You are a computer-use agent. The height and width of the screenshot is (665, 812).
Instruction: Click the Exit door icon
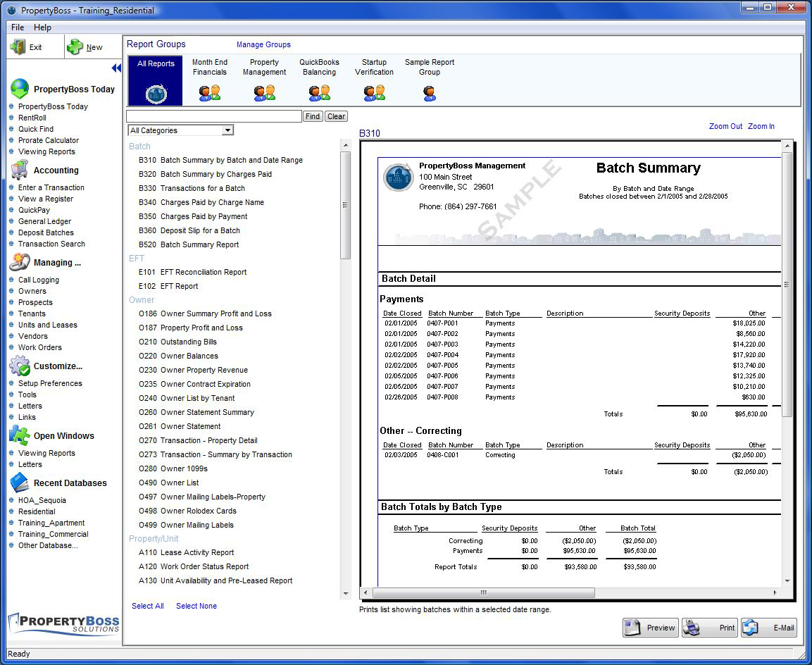[18, 47]
